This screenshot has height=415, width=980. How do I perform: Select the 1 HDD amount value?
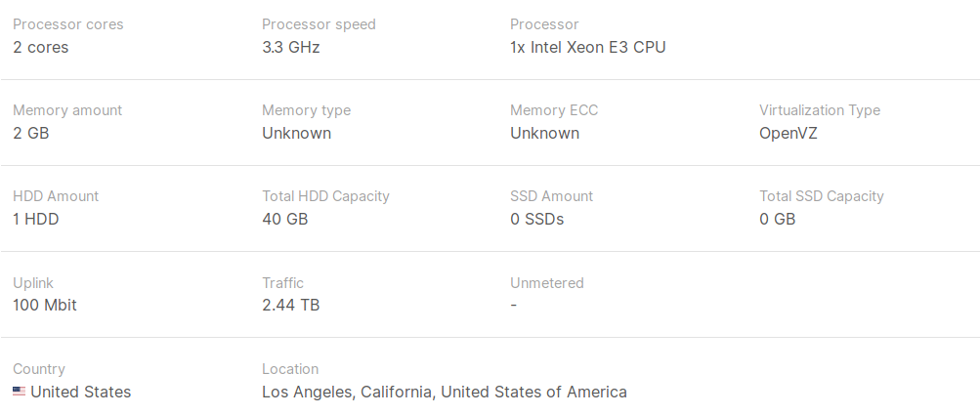coord(35,220)
